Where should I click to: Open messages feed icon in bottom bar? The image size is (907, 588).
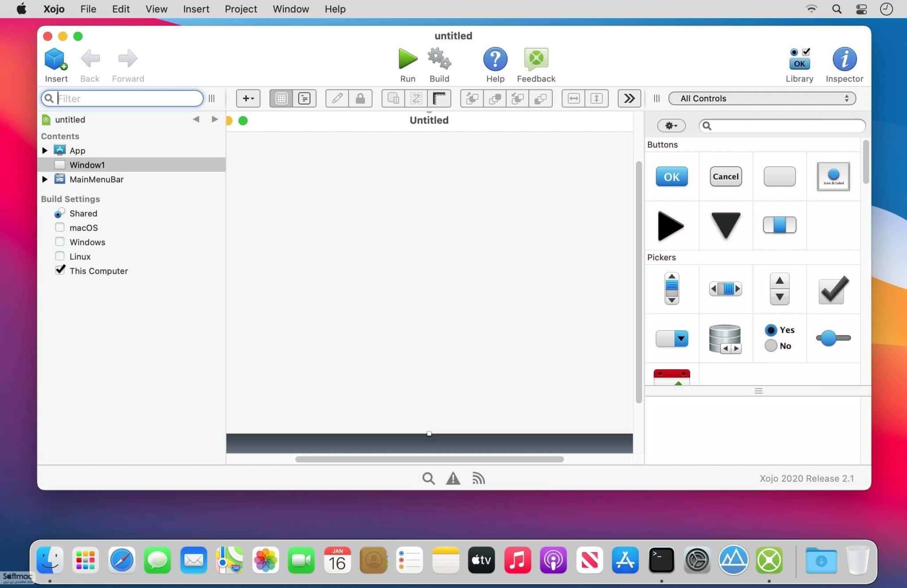tap(478, 478)
